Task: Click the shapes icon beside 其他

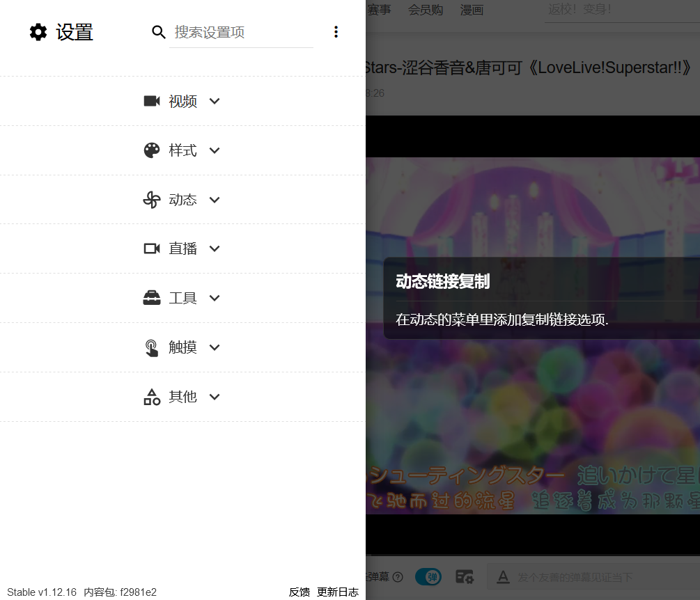Action: pyautogui.click(x=152, y=397)
